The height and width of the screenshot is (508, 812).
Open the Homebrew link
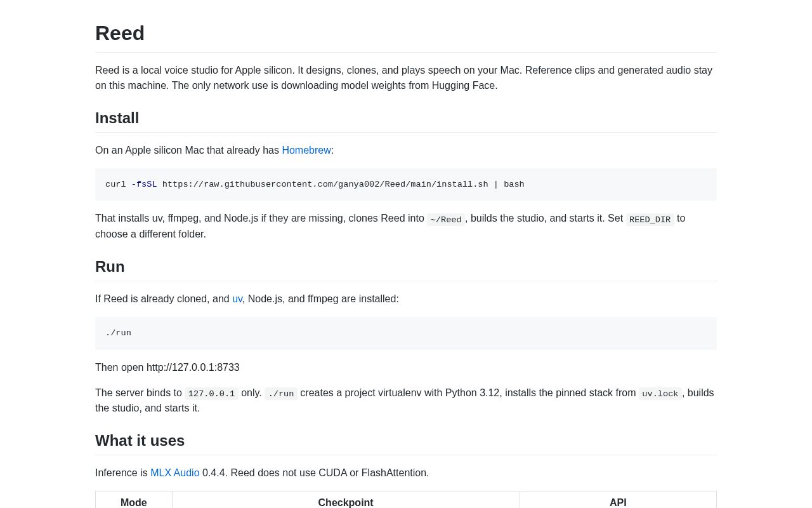coord(306,150)
